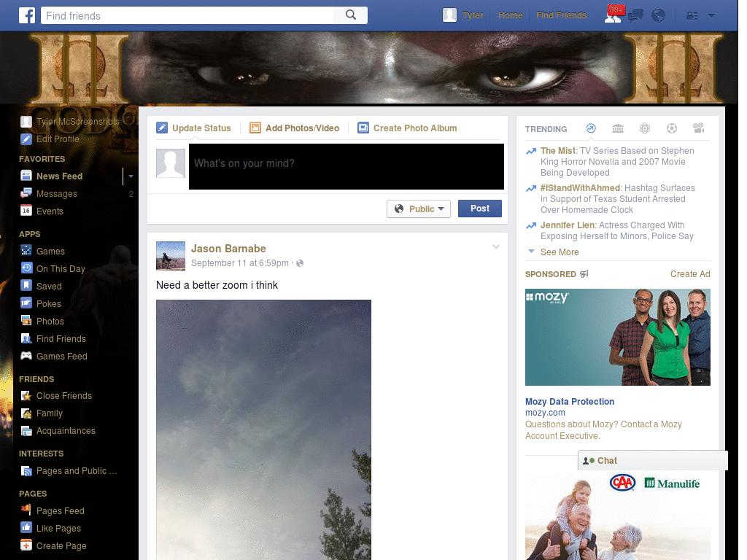Open the Messenger chat icon in top bar
Image resolution: width=747 pixels, height=560 pixels.
[635, 15]
